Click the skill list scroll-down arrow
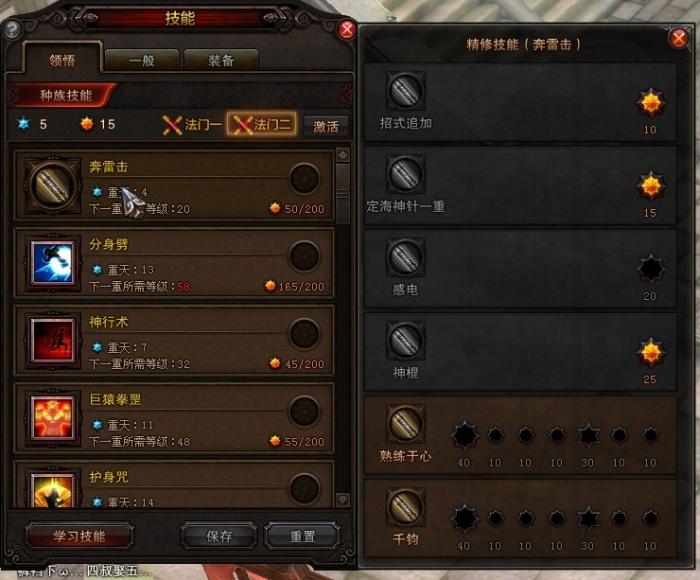The image size is (700, 580). (343, 499)
